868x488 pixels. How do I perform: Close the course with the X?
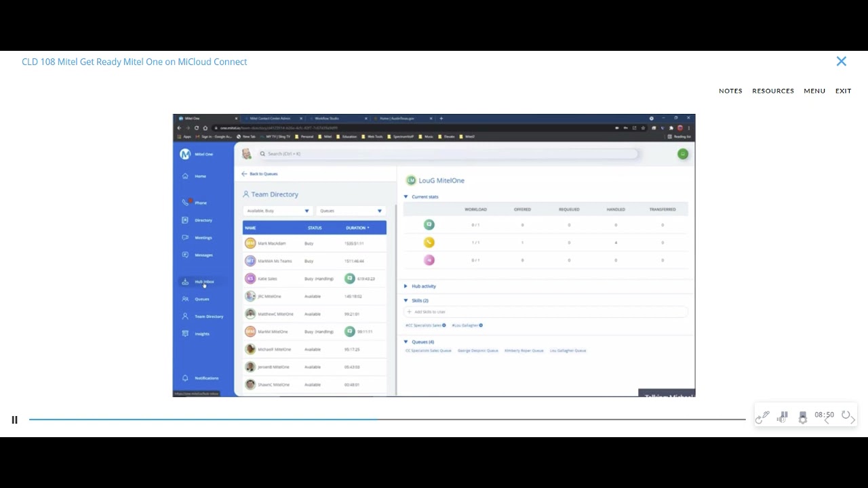841,62
